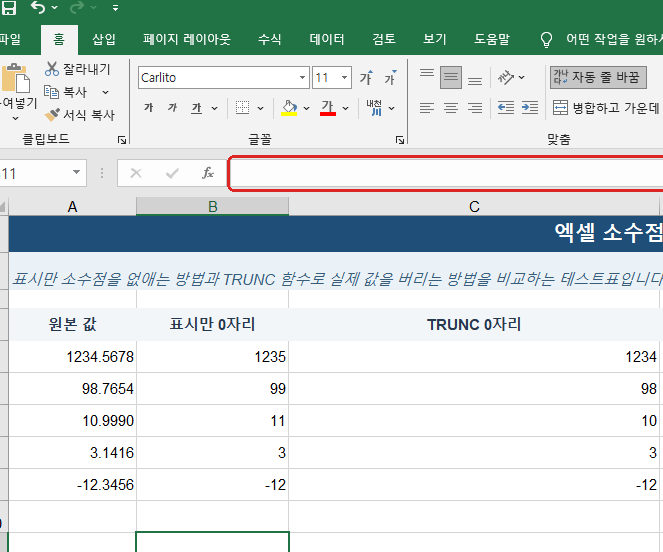Switch to the 삽입 tab
The image size is (663, 552).
point(104,39)
